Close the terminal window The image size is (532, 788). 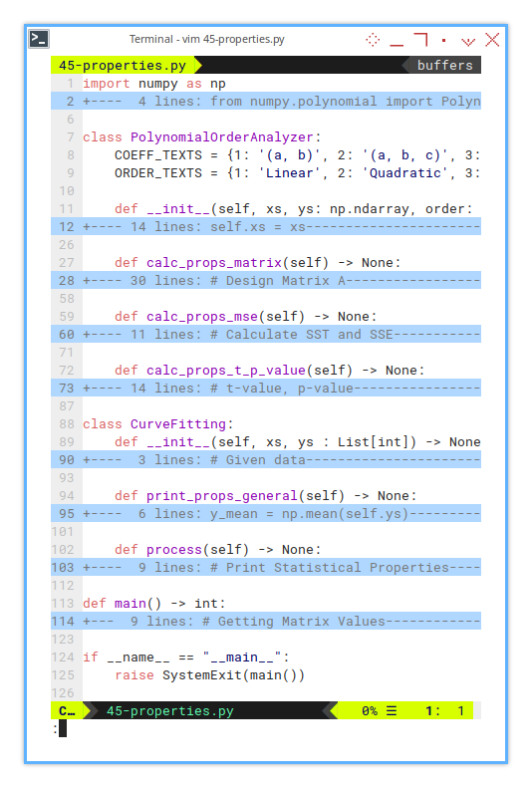tap(492, 40)
